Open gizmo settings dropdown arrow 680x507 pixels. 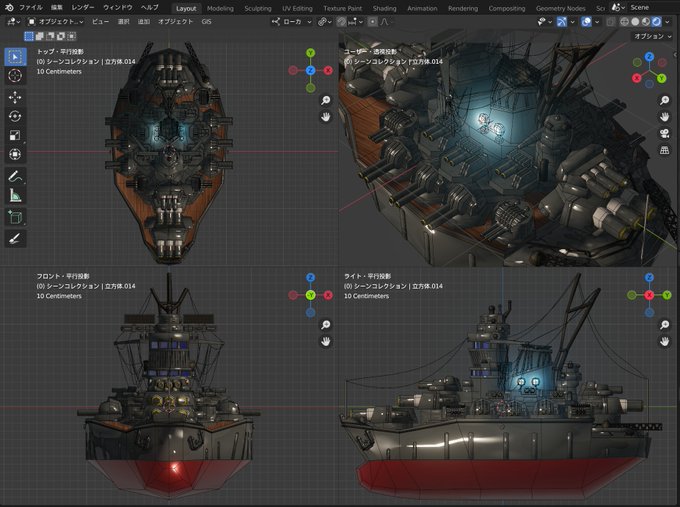coord(572,22)
